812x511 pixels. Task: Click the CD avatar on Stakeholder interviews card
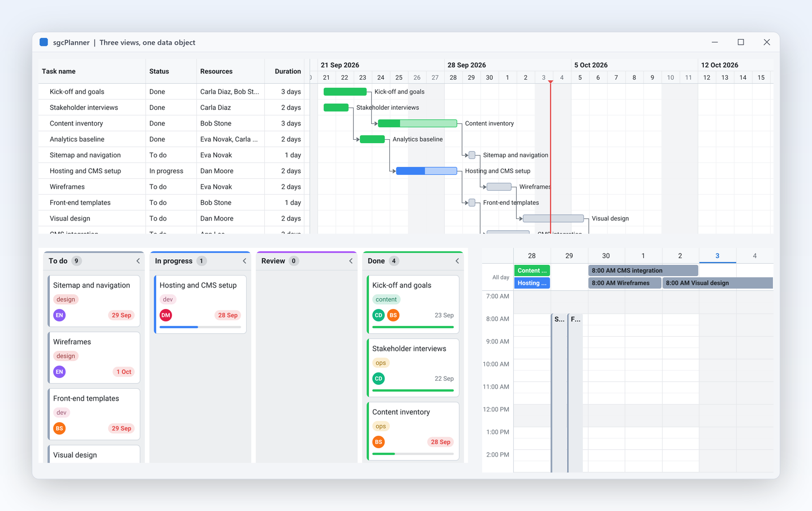379,379
